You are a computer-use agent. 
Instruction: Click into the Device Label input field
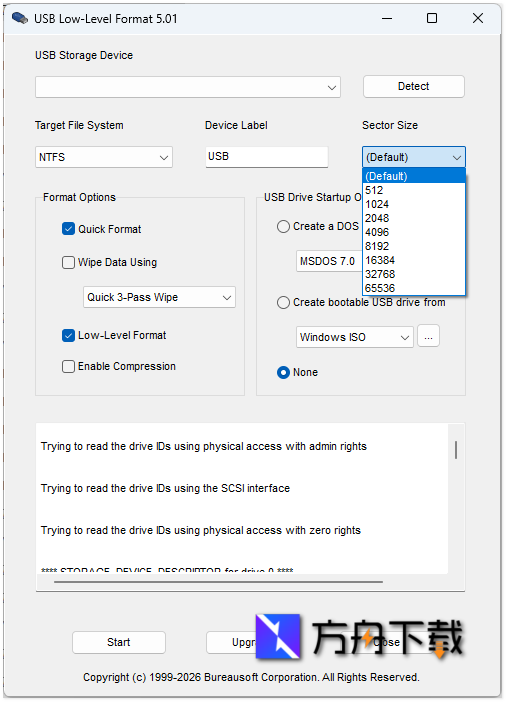pyautogui.click(x=266, y=157)
